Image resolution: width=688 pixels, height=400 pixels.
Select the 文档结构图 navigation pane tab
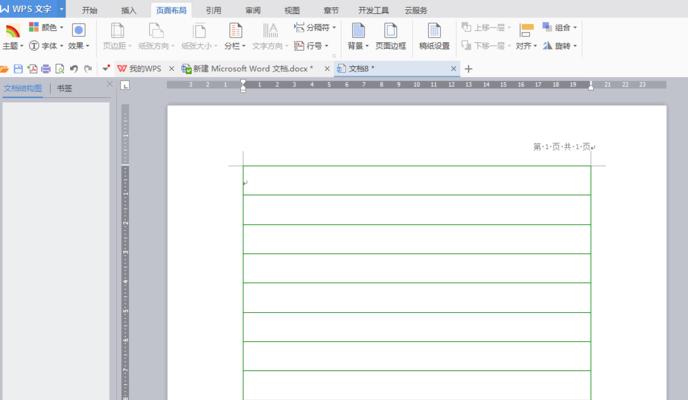tap(23, 88)
